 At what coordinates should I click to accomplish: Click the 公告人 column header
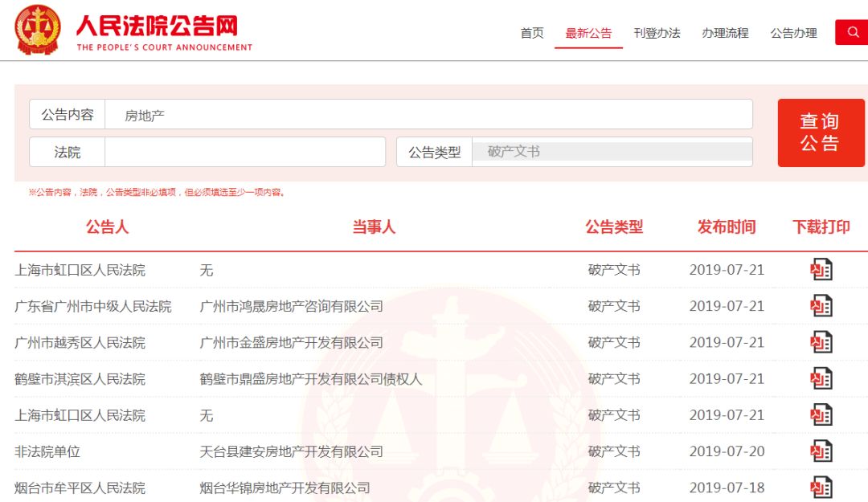(x=107, y=227)
